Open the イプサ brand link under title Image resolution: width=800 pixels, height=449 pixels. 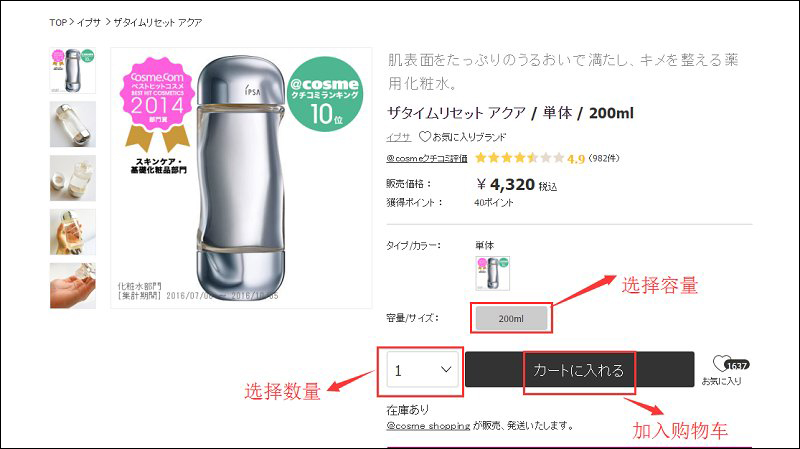(397, 137)
